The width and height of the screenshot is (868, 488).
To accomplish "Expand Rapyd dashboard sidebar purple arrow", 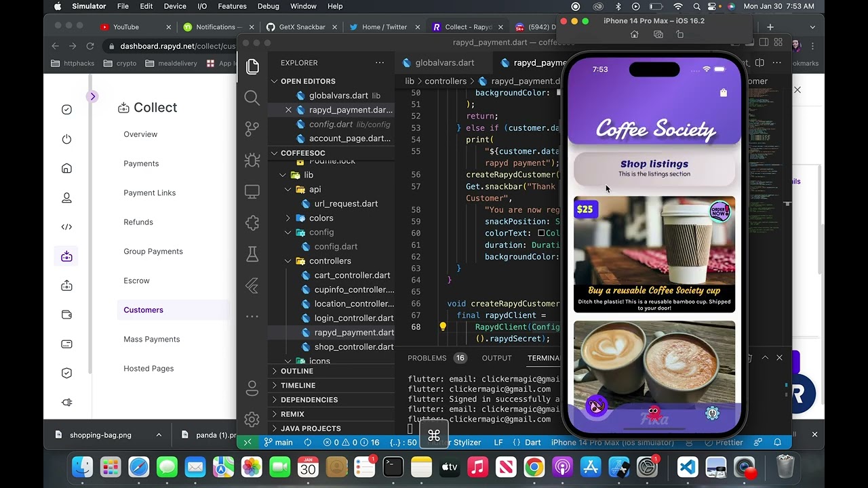I will pyautogui.click(x=93, y=96).
